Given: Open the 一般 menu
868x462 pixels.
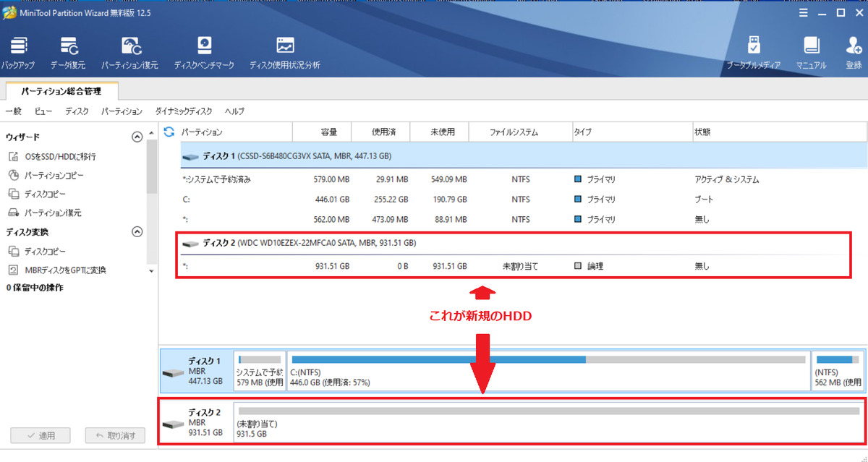Looking at the screenshot, I should pos(13,111).
